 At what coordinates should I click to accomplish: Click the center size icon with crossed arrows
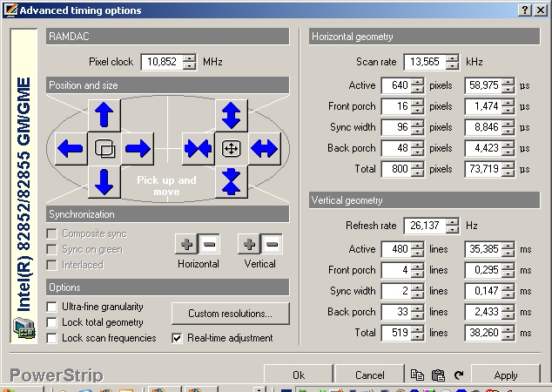232,148
